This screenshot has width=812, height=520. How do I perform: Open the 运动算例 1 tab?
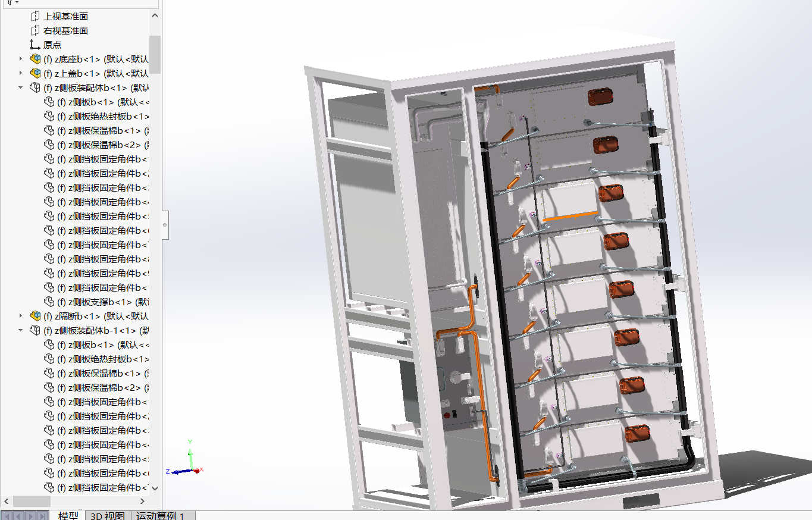click(160, 516)
